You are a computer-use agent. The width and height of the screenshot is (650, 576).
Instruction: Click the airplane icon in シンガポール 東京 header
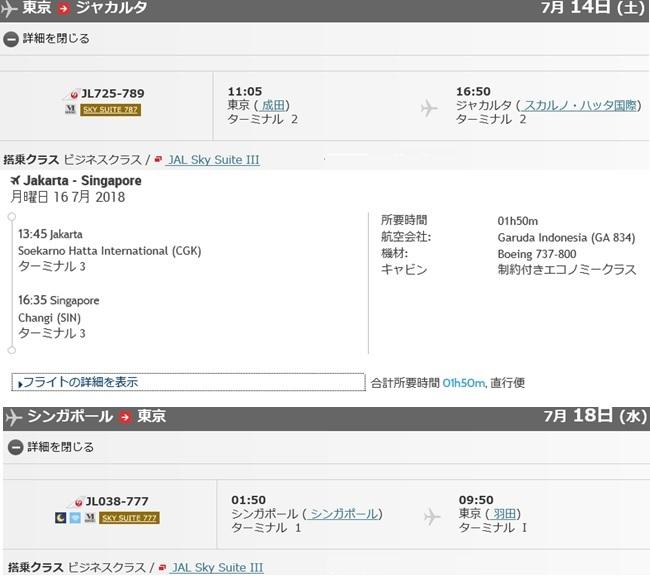(13, 417)
